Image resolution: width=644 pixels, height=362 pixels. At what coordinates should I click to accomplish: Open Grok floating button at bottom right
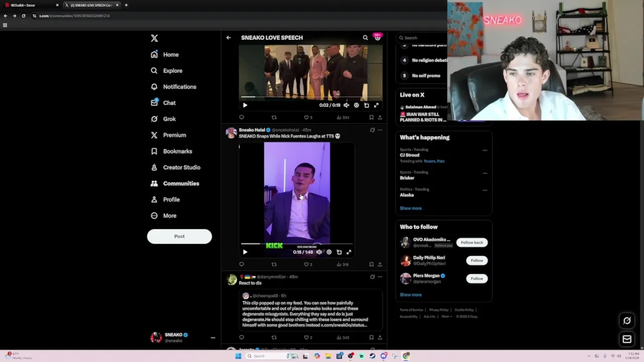pos(627,321)
